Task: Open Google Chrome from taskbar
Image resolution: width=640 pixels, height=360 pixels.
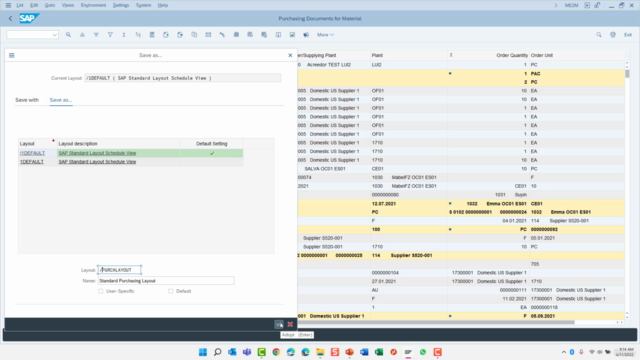Action: tap(276, 352)
